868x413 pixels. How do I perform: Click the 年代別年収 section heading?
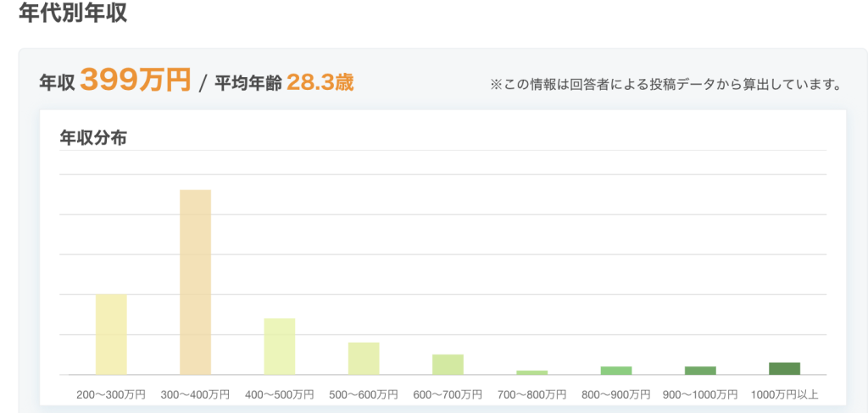(x=73, y=14)
